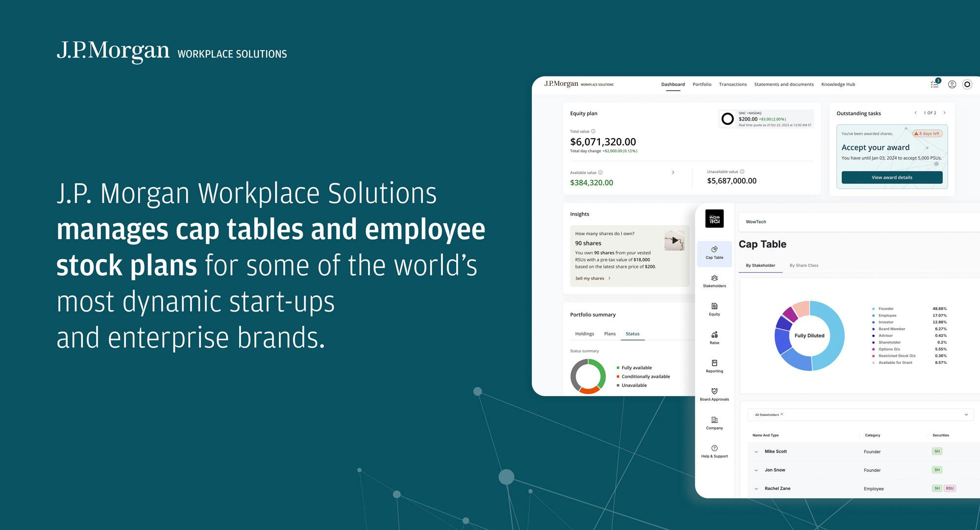Click Founder legend color dot
The image size is (980, 530).
(x=873, y=309)
